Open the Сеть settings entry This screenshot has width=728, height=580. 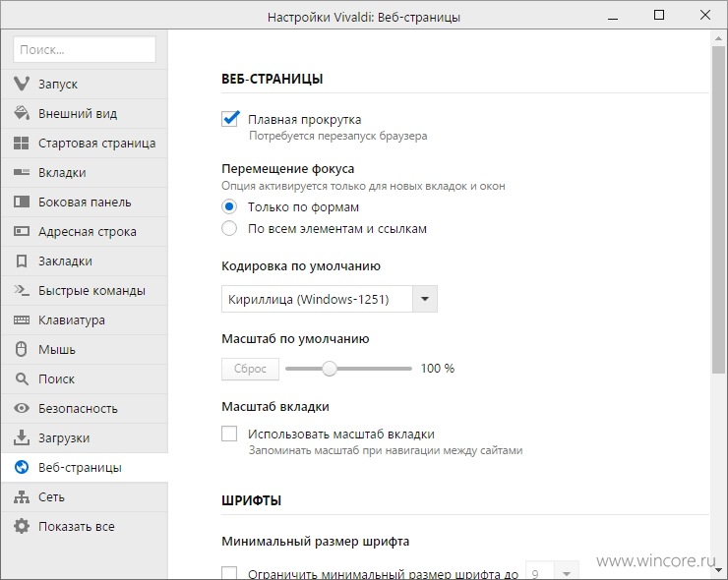pyautogui.click(x=84, y=497)
